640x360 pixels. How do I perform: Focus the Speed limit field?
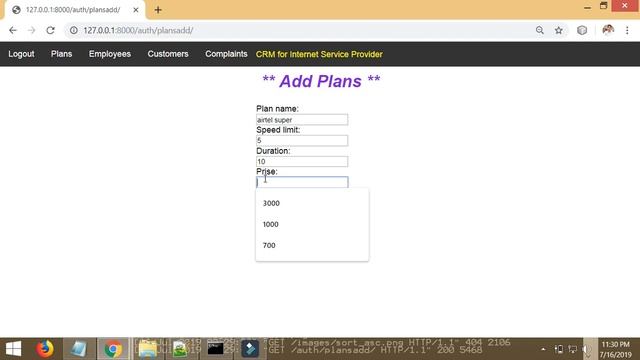point(302,140)
